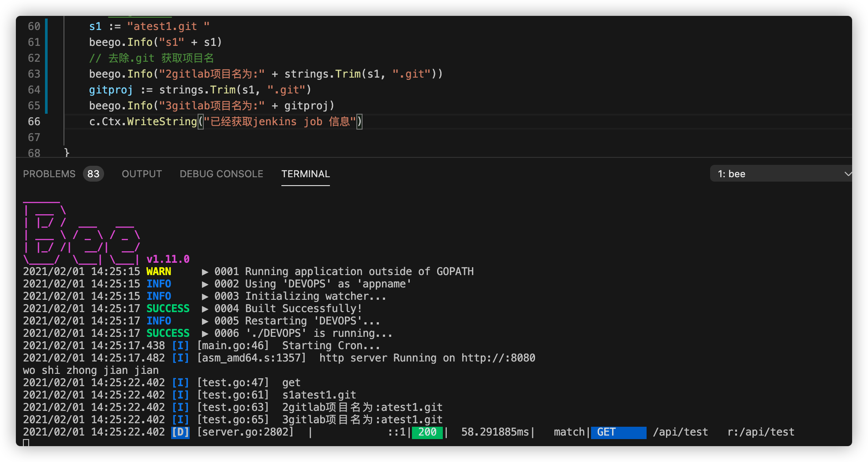Screen dimensions: 868x462
Task: Click the problems count badge showing 83
Action: coord(93,174)
